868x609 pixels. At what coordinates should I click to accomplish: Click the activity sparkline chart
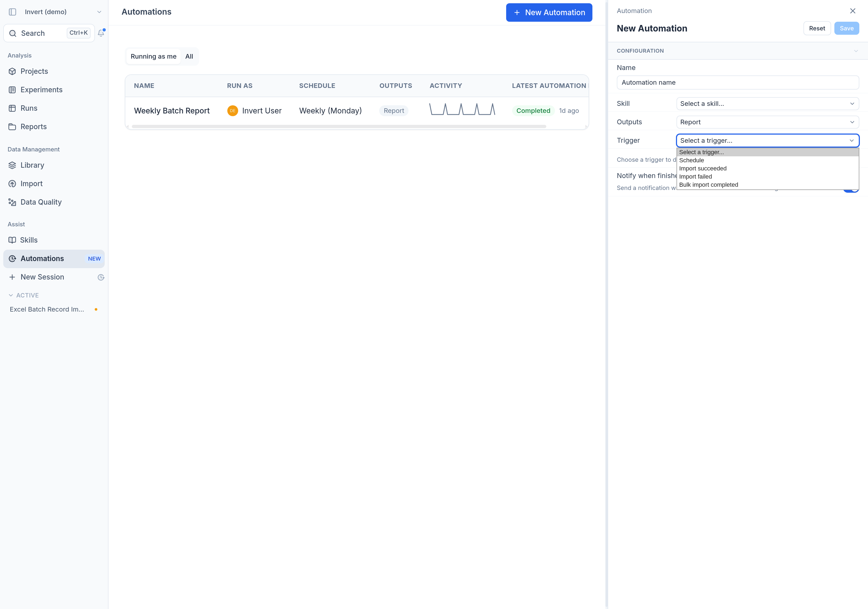tap(462, 109)
